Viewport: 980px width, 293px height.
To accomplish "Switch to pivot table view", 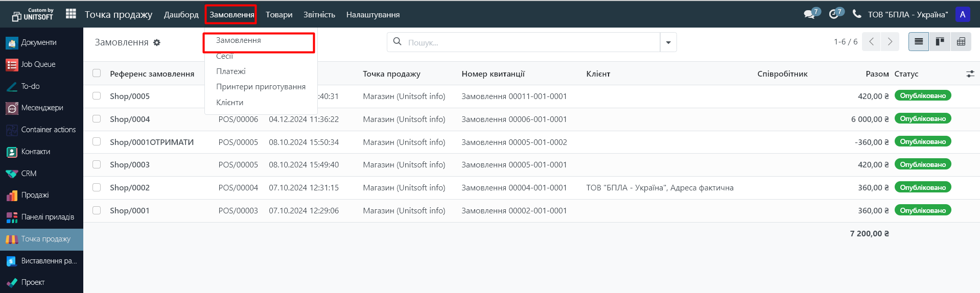I will point(961,42).
